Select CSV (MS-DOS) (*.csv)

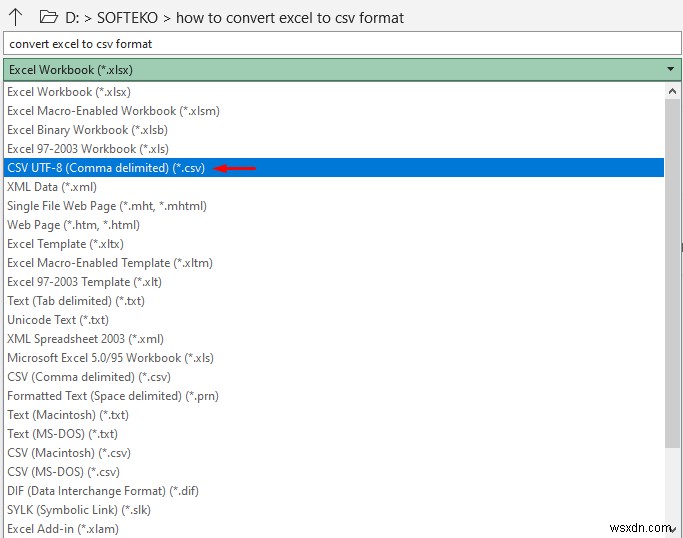[x=334, y=472]
